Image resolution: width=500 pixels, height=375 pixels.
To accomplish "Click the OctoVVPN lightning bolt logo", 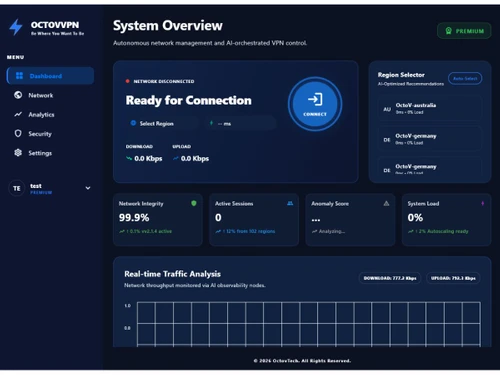I will click(16, 27).
